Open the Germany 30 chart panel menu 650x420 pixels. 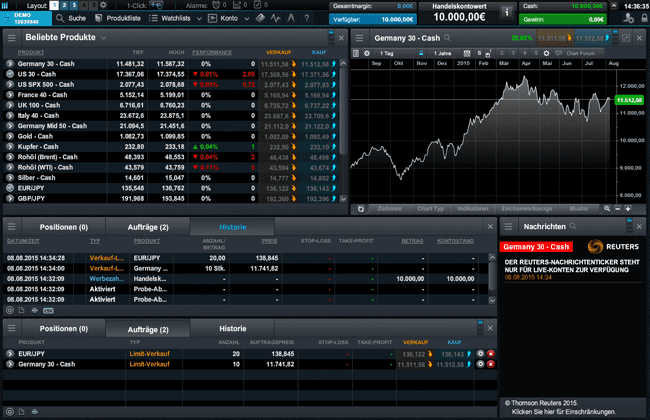pos(359,38)
